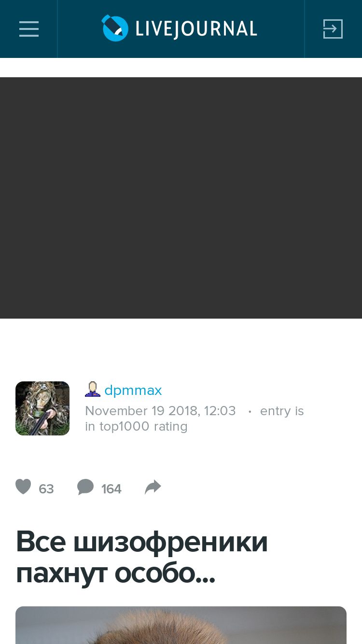Select the 12:03 timestamp text
Screen dimensions: 362x644
pos(220,411)
